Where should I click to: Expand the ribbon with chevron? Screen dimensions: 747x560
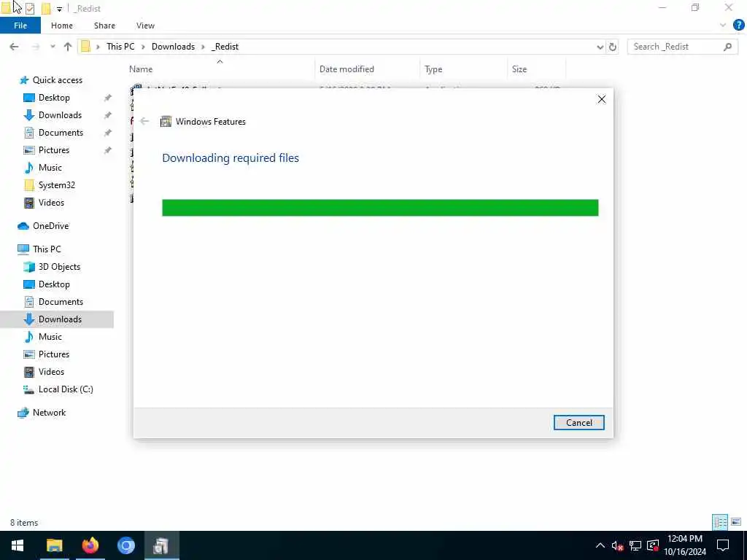[723, 26]
